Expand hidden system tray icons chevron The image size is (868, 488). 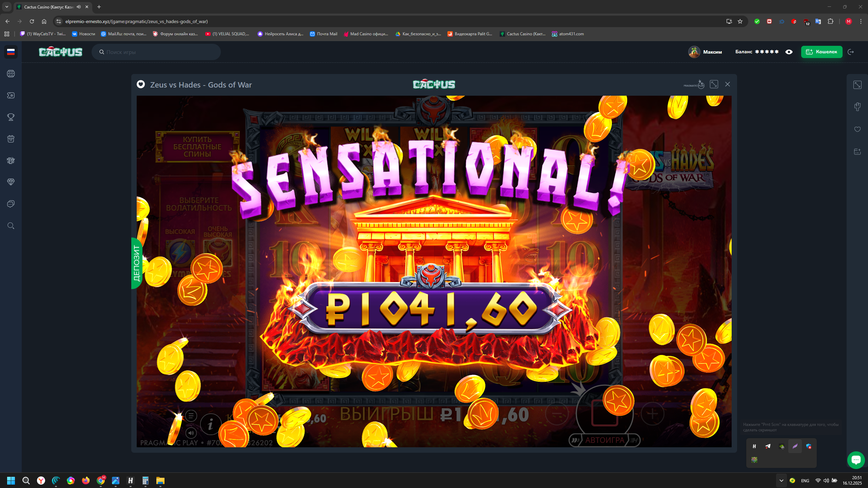pos(781,481)
